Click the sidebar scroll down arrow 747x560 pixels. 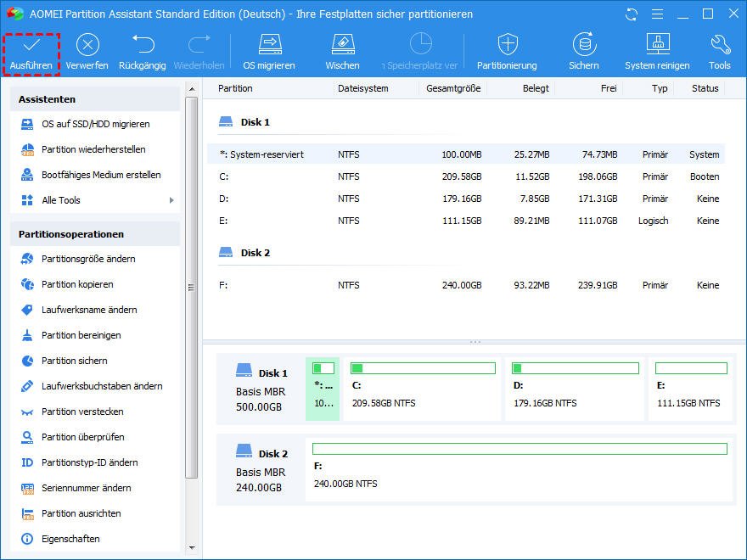pyautogui.click(x=191, y=547)
